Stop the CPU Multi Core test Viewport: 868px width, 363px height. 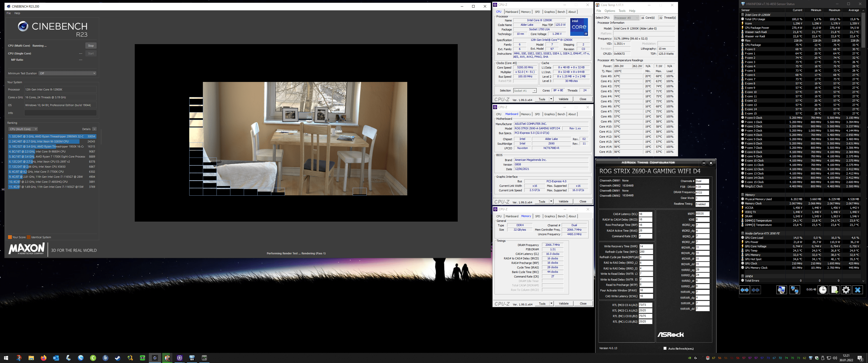coord(91,45)
